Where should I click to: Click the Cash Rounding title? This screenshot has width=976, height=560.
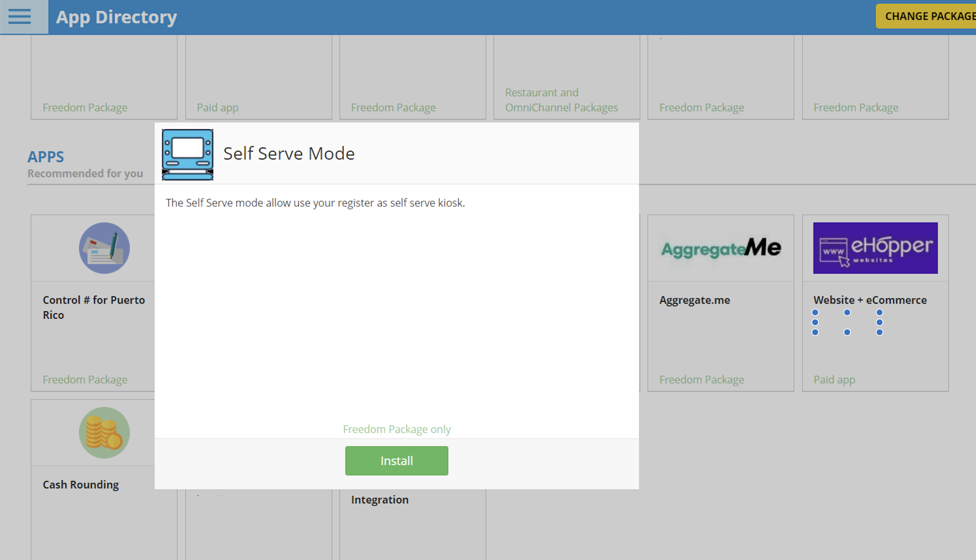point(80,485)
